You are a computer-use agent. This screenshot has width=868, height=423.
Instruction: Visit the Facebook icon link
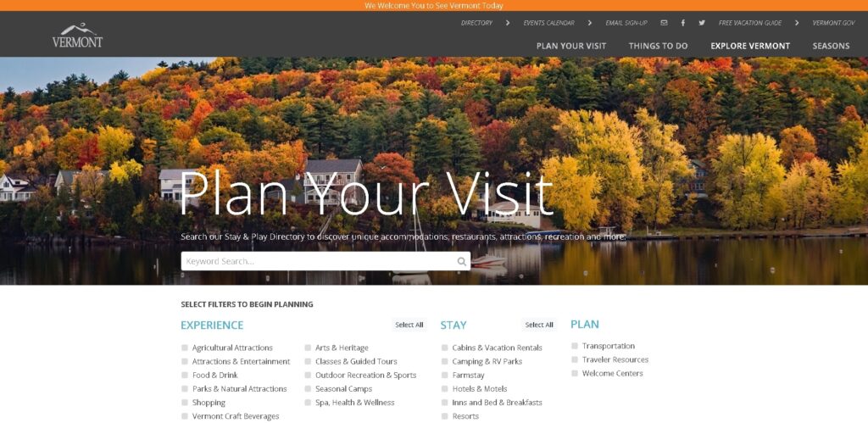pyautogui.click(x=683, y=23)
